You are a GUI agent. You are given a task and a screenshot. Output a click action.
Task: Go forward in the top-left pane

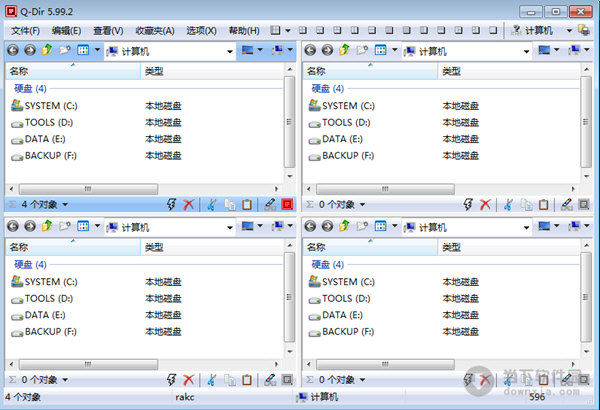pos(30,50)
